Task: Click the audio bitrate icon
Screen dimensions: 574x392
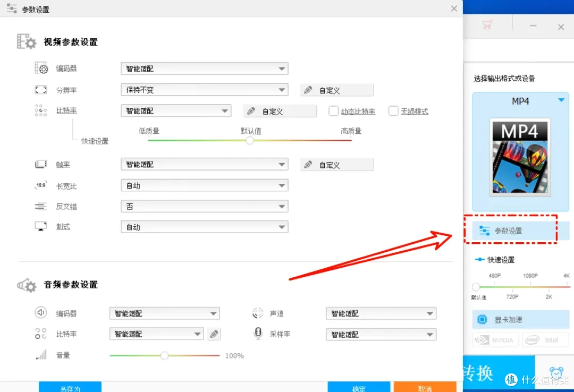Action: pos(40,334)
